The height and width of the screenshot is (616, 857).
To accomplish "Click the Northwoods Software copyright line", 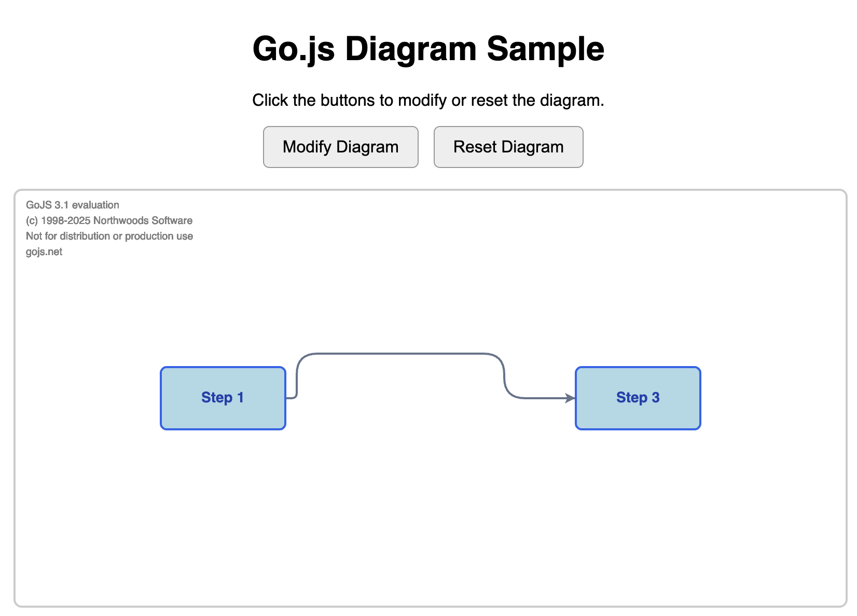I will click(x=109, y=220).
